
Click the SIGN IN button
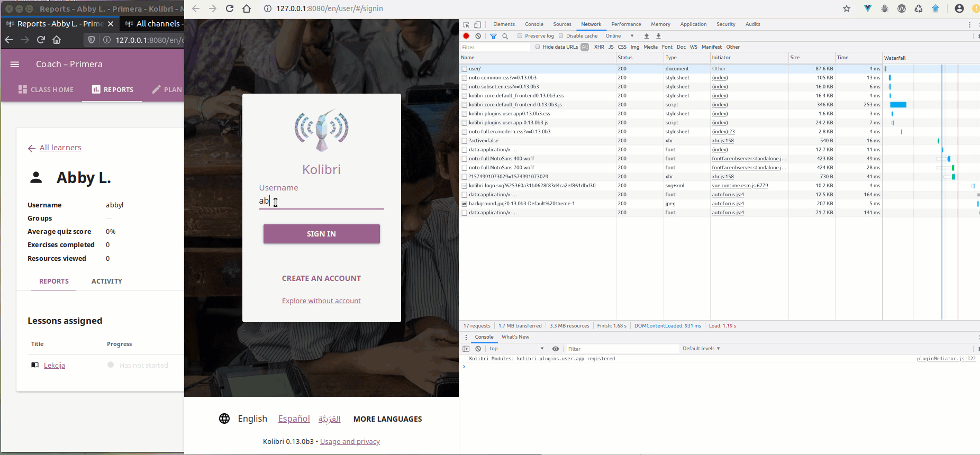pos(322,234)
